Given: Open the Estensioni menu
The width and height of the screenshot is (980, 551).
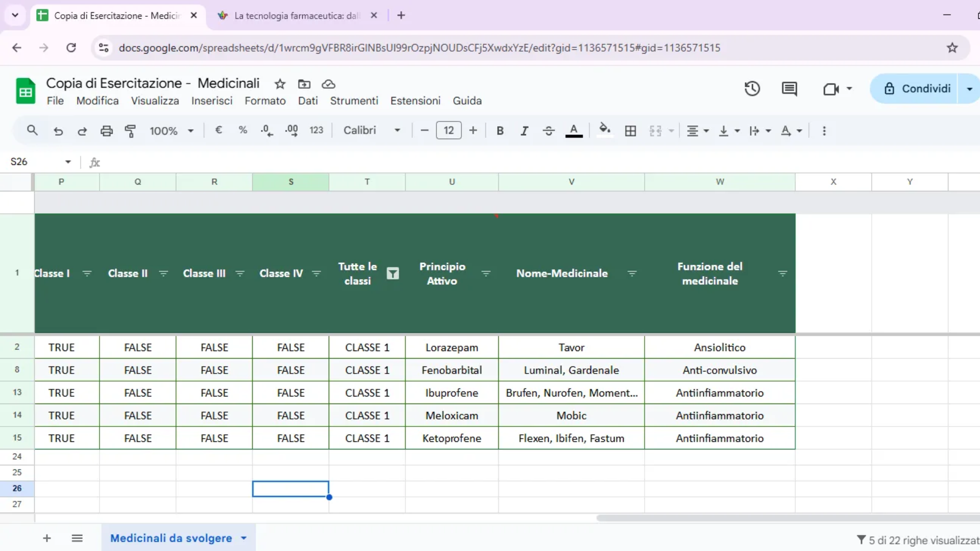Looking at the screenshot, I should [415, 101].
